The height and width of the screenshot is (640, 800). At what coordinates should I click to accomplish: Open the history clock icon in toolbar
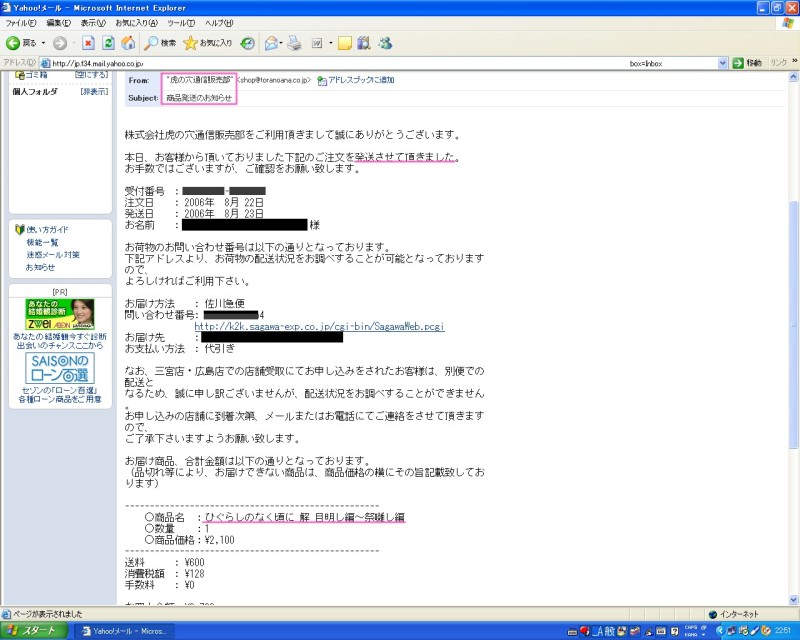pyautogui.click(x=247, y=43)
